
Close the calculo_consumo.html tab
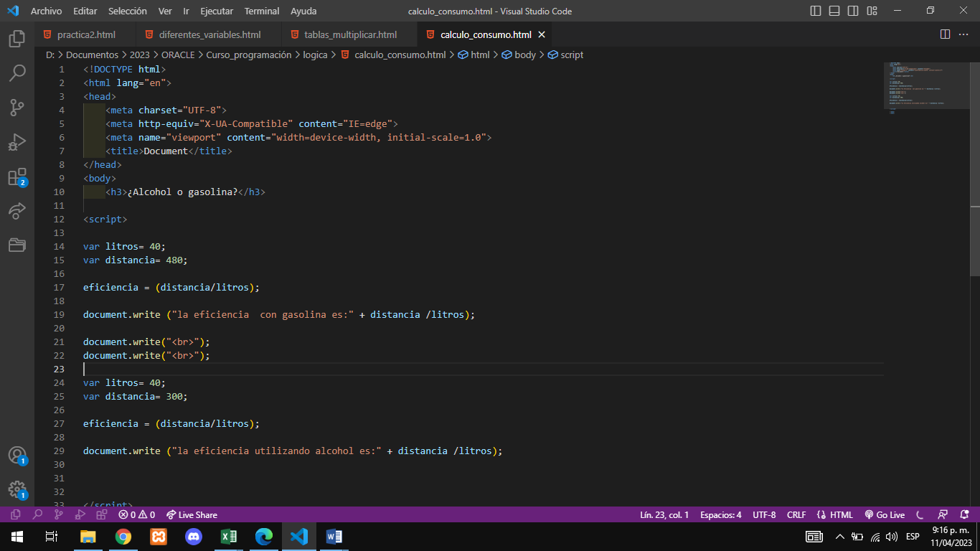point(542,34)
